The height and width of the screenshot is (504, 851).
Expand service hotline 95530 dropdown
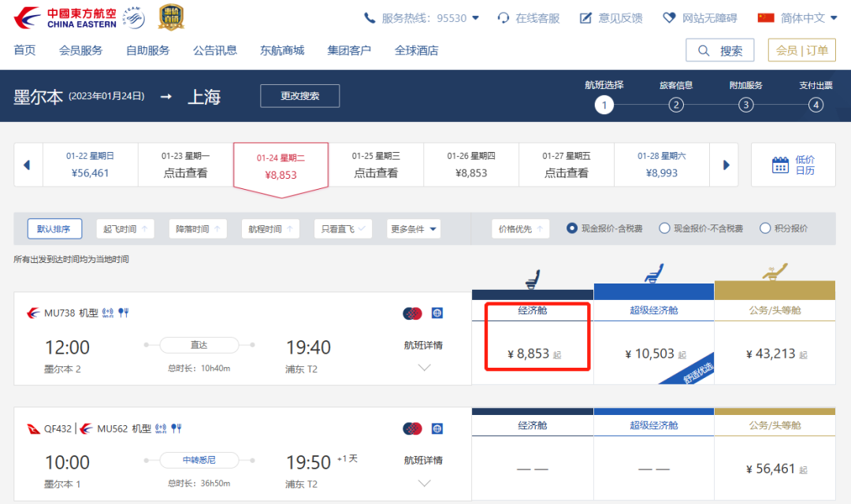pos(476,18)
